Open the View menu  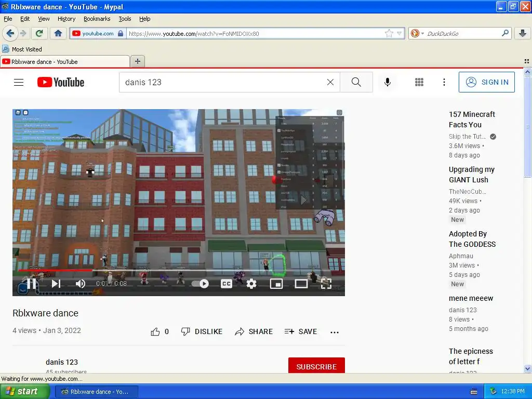coord(44,19)
